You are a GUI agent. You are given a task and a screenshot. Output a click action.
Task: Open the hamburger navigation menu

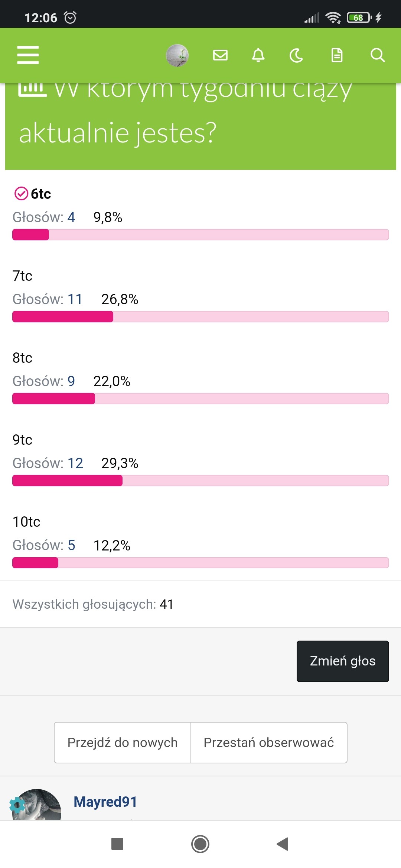click(x=28, y=55)
